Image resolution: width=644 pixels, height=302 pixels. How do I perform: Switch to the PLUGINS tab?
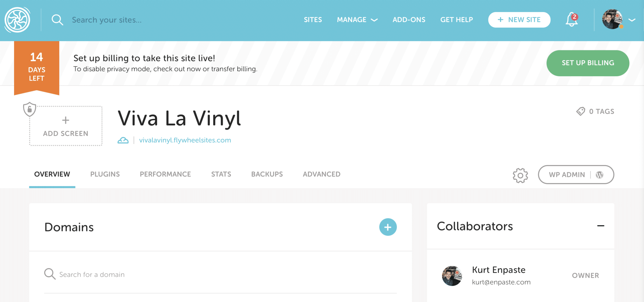(105, 174)
